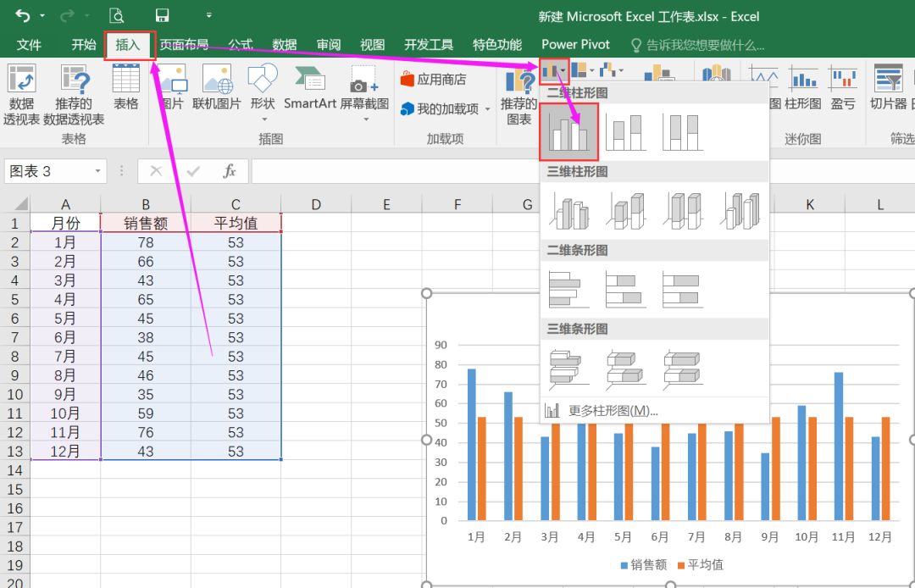915x588 pixels.
Task: Switch to the Data (数据) tab
Action: [284, 45]
